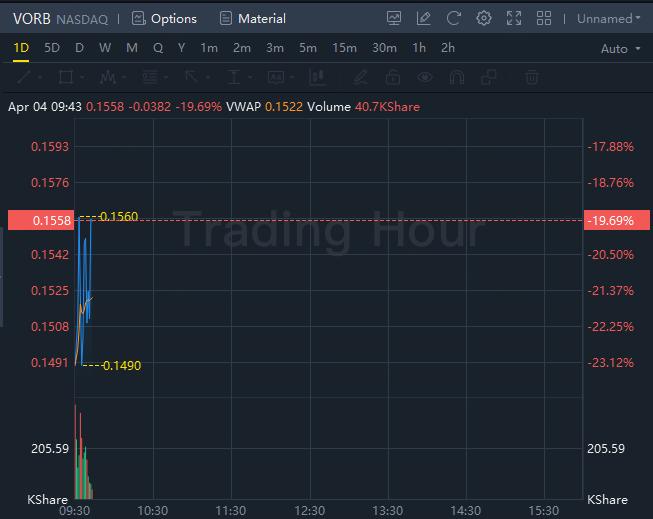The height and width of the screenshot is (519, 653).
Task: Select the Fibonacci levels drawing tool
Action: pos(150,77)
